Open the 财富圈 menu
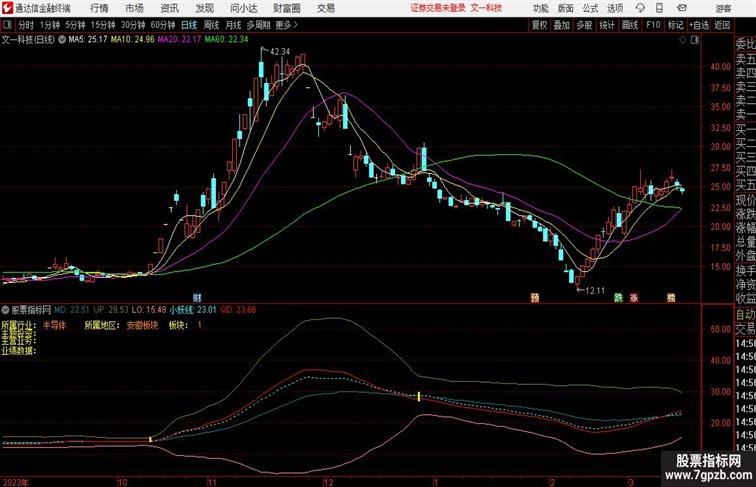 (x=286, y=8)
